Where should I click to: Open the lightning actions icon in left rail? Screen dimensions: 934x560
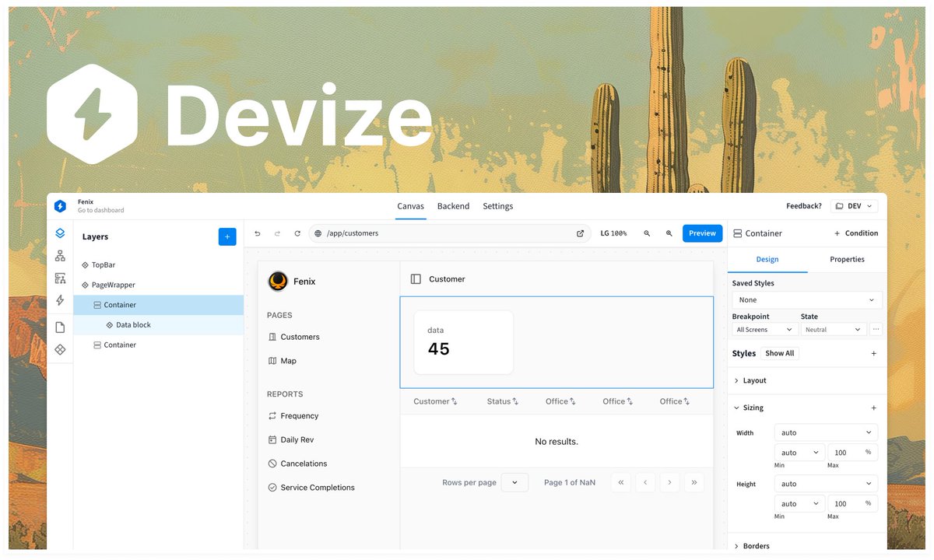(60, 300)
